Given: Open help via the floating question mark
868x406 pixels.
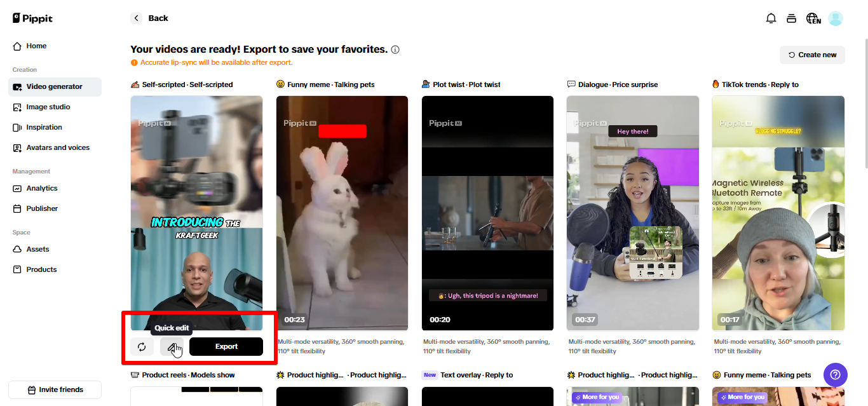Looking at the screenshot, I should pyautogui.click(x=835, y=375).
